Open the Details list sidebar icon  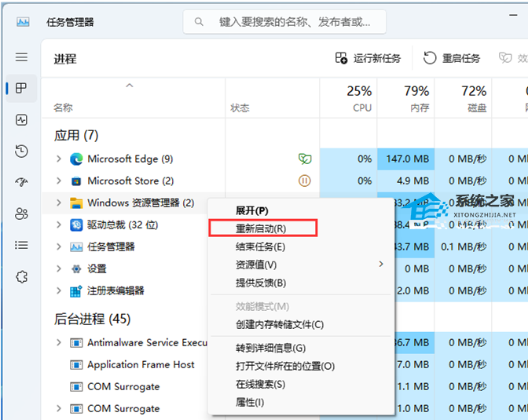pyautogui.click(x=21, y=245)
